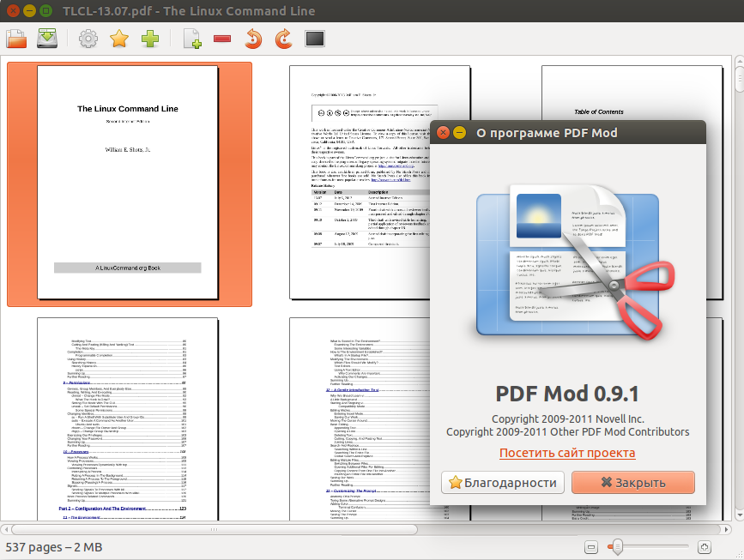Save the document with the save toolbar icon

tap(46, 38)
